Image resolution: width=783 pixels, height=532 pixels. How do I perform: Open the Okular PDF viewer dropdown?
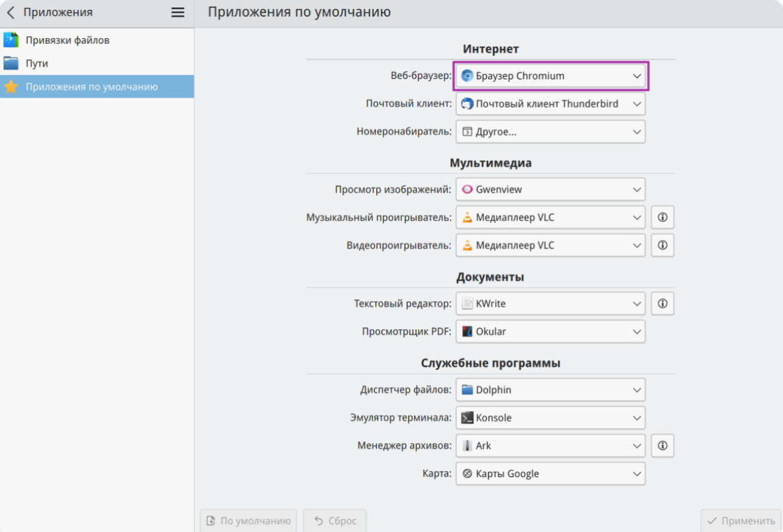coord(550,332)
